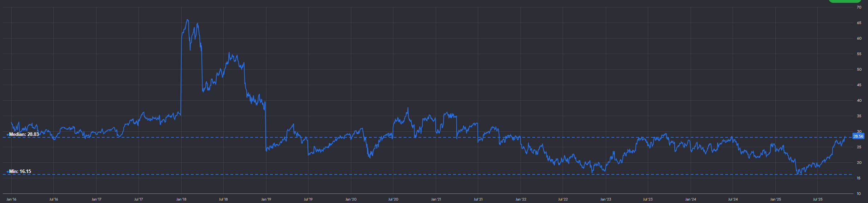
Task: Click the Jul '16 x-axis label
Action: point(54,199)
